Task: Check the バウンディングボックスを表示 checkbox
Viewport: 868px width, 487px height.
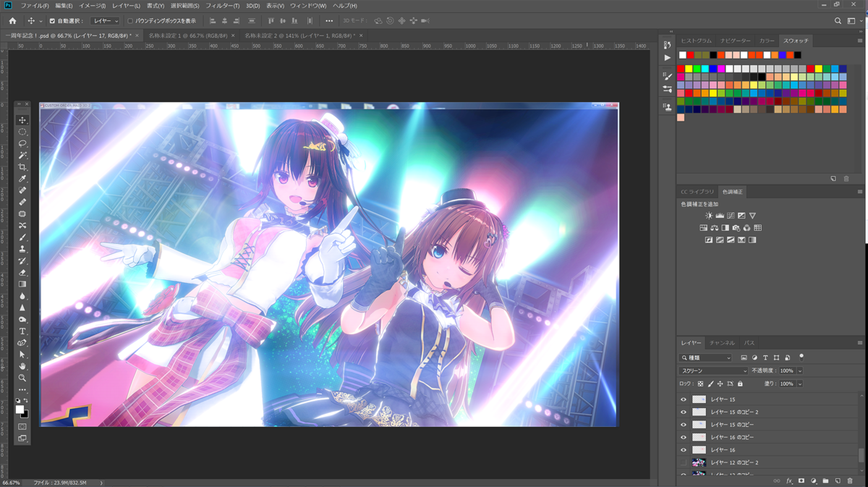Action: pos(130,21)
